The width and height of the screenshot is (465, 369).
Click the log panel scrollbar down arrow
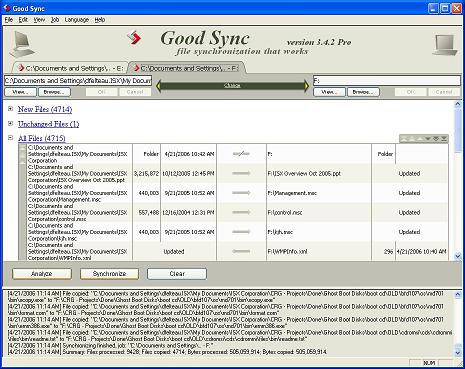458,353
